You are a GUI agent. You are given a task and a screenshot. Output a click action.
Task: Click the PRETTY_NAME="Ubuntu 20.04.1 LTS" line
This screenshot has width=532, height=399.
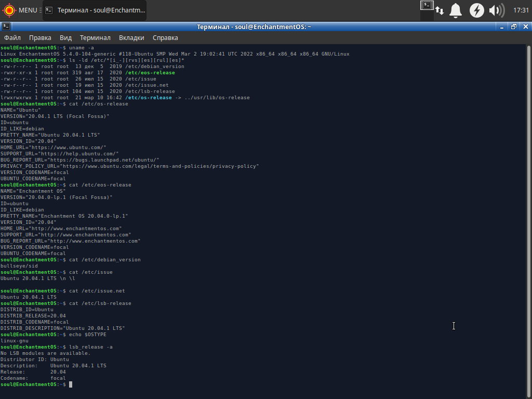[x=50, y=135]
